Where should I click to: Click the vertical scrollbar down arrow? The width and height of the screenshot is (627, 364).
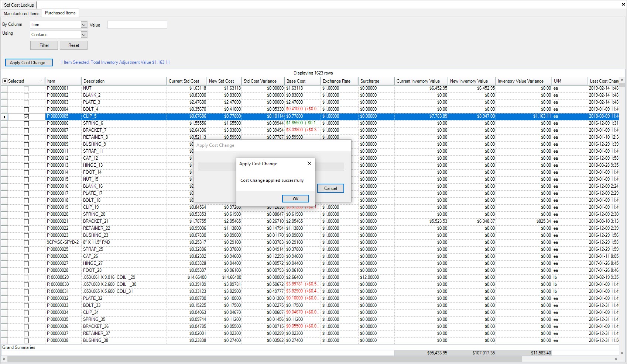point(622,353)
